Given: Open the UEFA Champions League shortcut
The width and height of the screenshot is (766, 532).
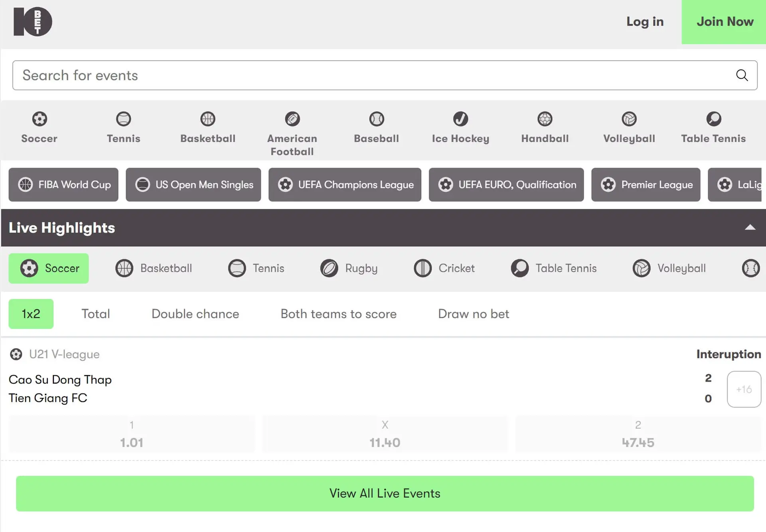Looking at the screenshot, I should pos(345,184).
